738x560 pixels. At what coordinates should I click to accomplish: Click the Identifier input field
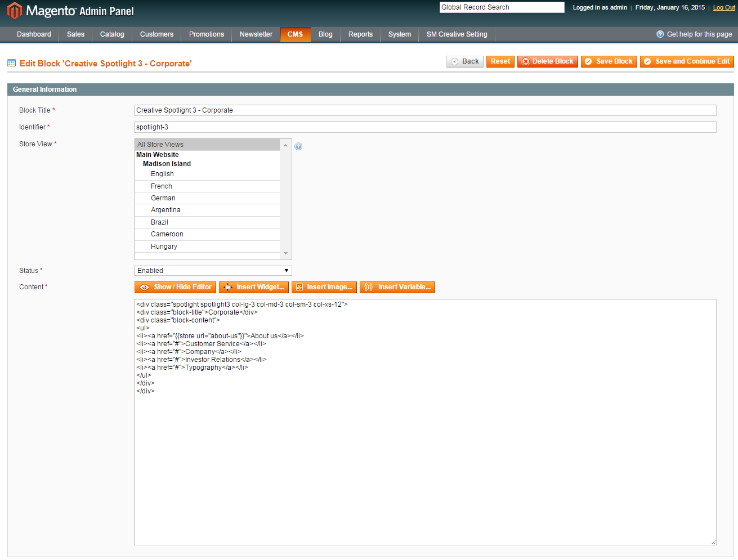coord(426,127)
